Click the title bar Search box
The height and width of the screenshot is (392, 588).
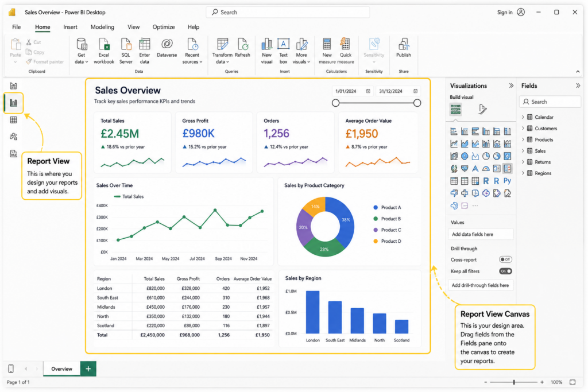point(288,13)
